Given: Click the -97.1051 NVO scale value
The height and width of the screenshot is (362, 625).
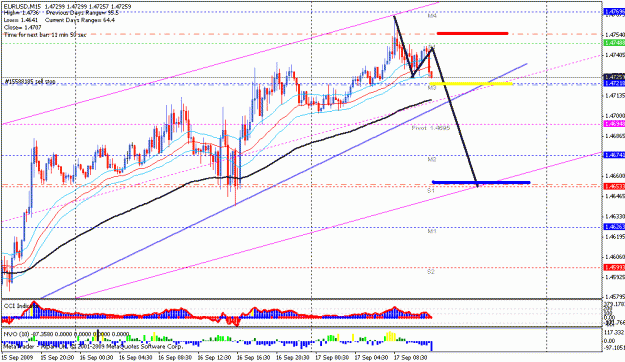Looking at the screenshot, I should click(615, 348).
